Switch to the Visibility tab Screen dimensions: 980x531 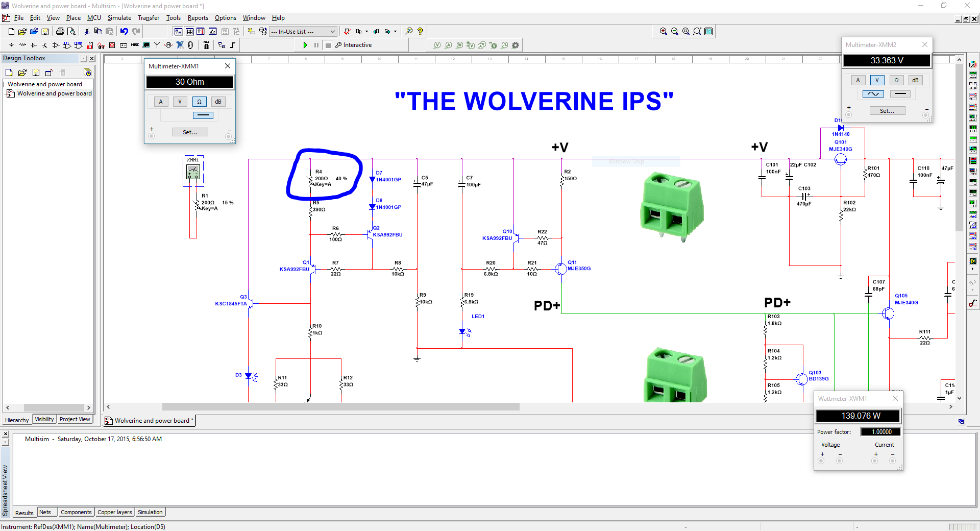(x=44, y=420)
